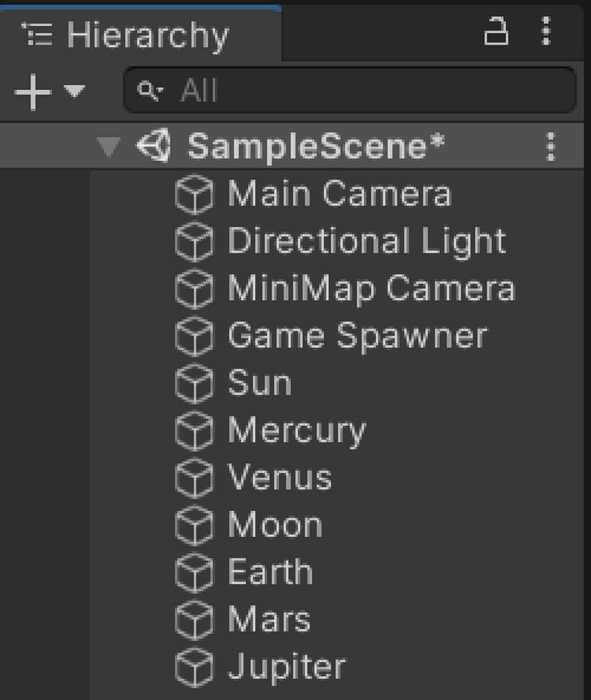591x700 pixels.
Task: Select the MiniMap Camera object
Action: click(x=371, y=290)
